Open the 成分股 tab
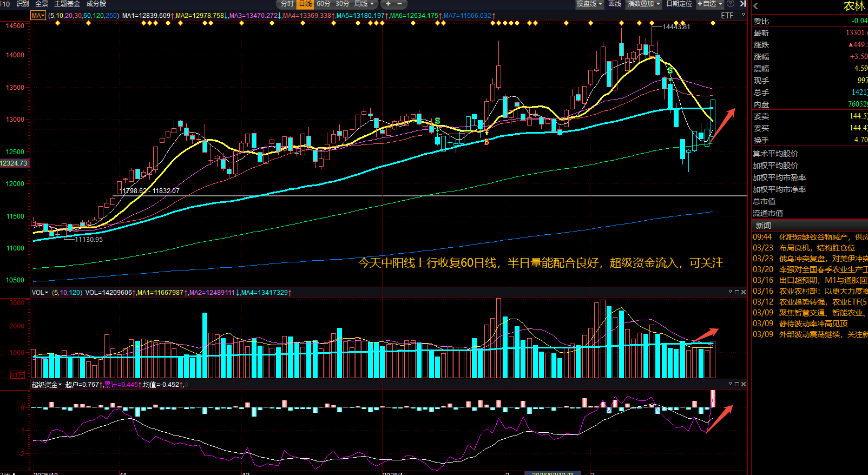This screenshot has height=475, width=868. click(96, 4)
